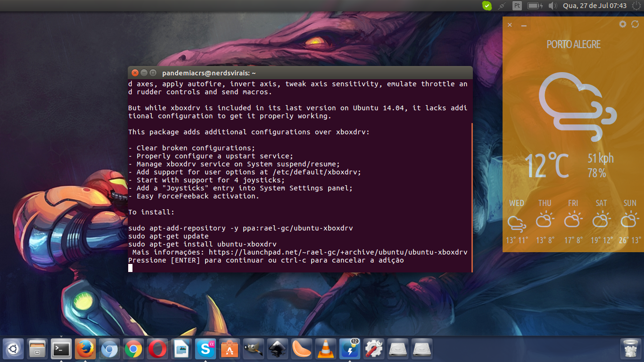Refresh the Porto Alegre weather forecast
This screenshot has width=644, height=362.
pos(636,24)
